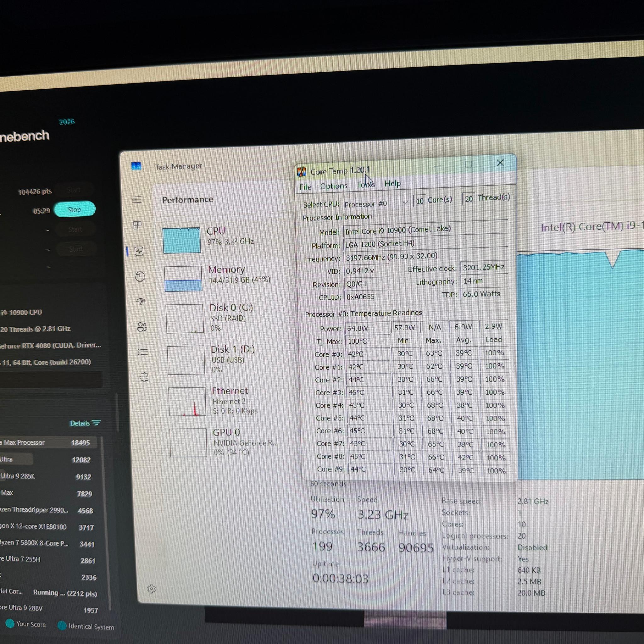
Task: Open Users icon in Task Manager sidebar
Action: [142, 327]
